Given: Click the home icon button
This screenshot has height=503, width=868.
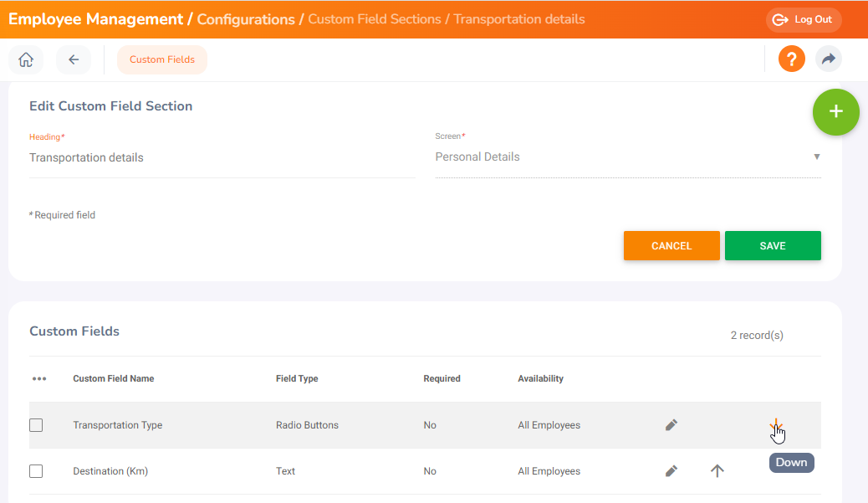Looking at the screenshot, I should [x=26, y=59].
